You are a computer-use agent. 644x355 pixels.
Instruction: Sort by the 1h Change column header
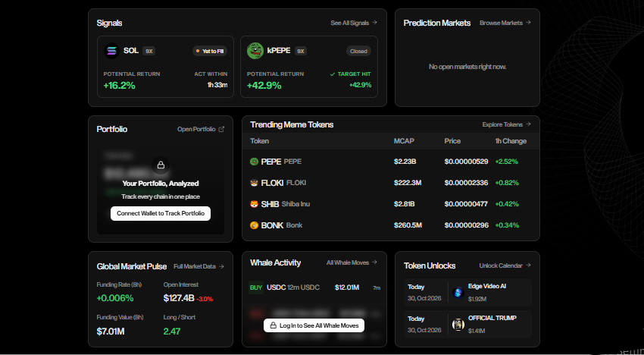(x=511, y=141)
